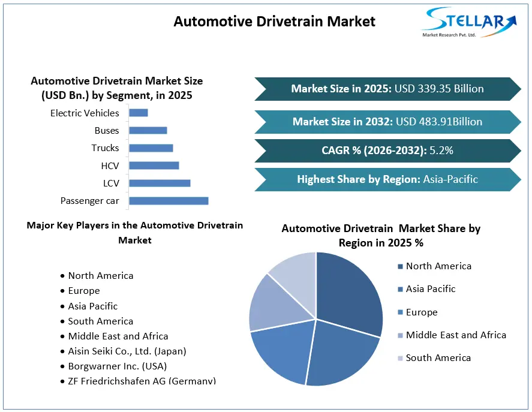
Task: Click the Middle East and Africa legend swatch
Action: pos(401,335)
